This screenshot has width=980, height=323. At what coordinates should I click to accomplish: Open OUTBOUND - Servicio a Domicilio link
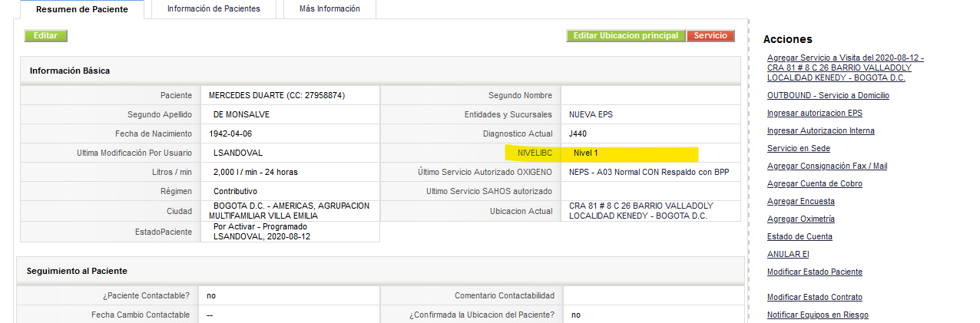828,95
